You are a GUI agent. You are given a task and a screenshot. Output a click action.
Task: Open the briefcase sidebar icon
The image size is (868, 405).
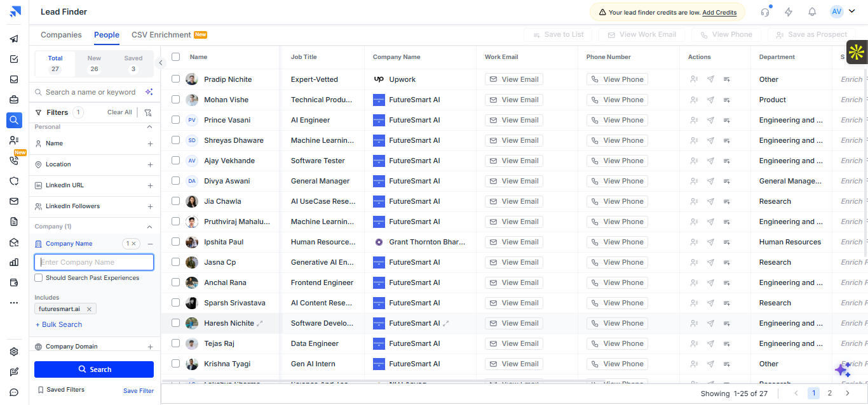point(14,100)
